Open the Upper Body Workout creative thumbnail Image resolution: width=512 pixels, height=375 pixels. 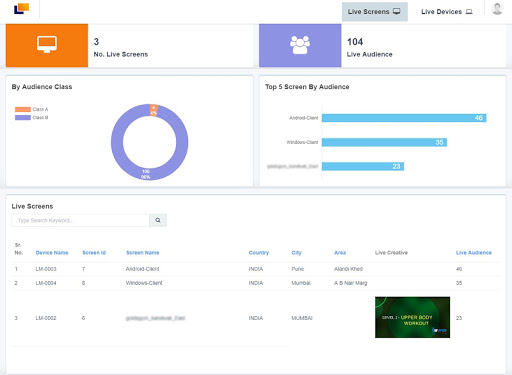(412, 317)
